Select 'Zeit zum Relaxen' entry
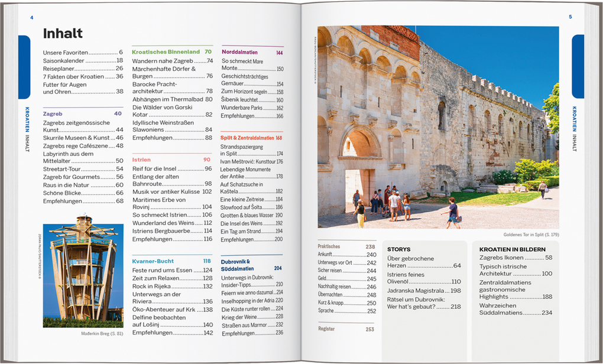 tap(173, 278)
